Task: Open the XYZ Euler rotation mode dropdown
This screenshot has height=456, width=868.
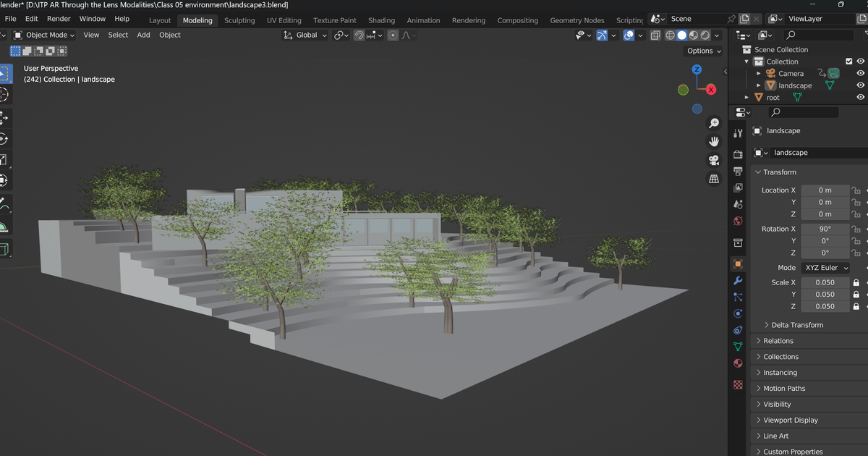Action: pos(825,268)
